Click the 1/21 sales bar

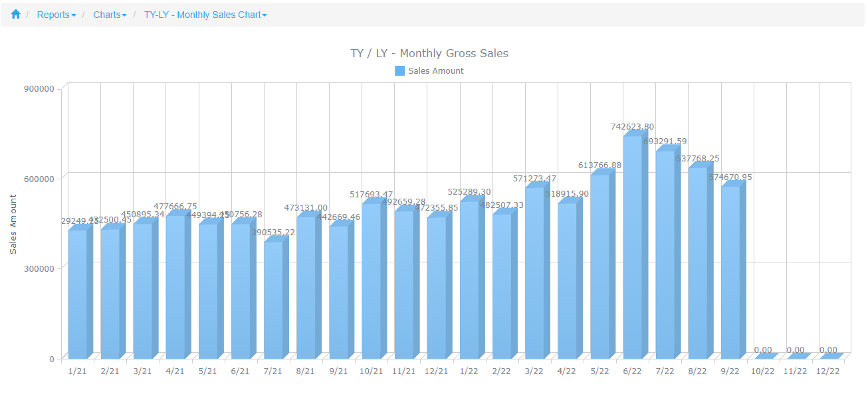pyautogui.click(x=77, y=294)
